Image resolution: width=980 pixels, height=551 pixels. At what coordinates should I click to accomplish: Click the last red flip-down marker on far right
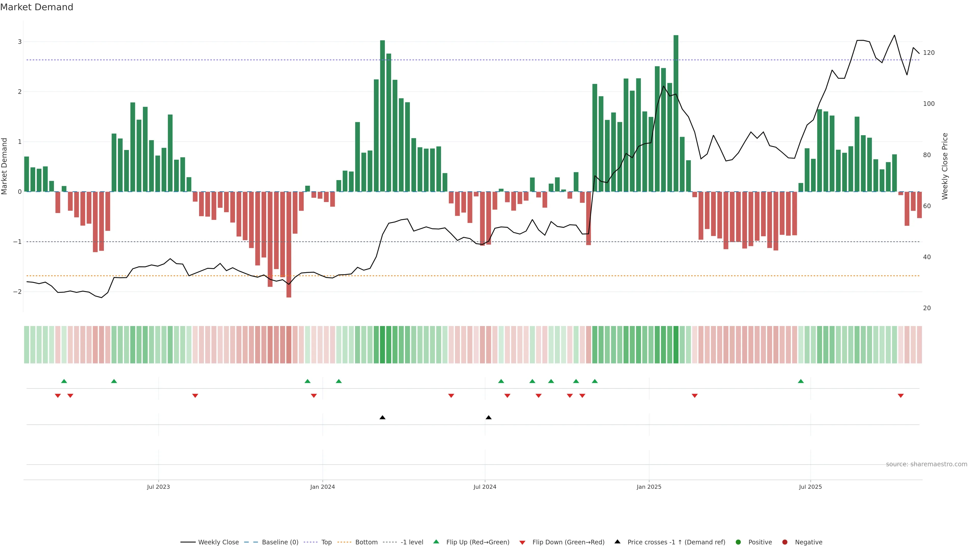900,396
